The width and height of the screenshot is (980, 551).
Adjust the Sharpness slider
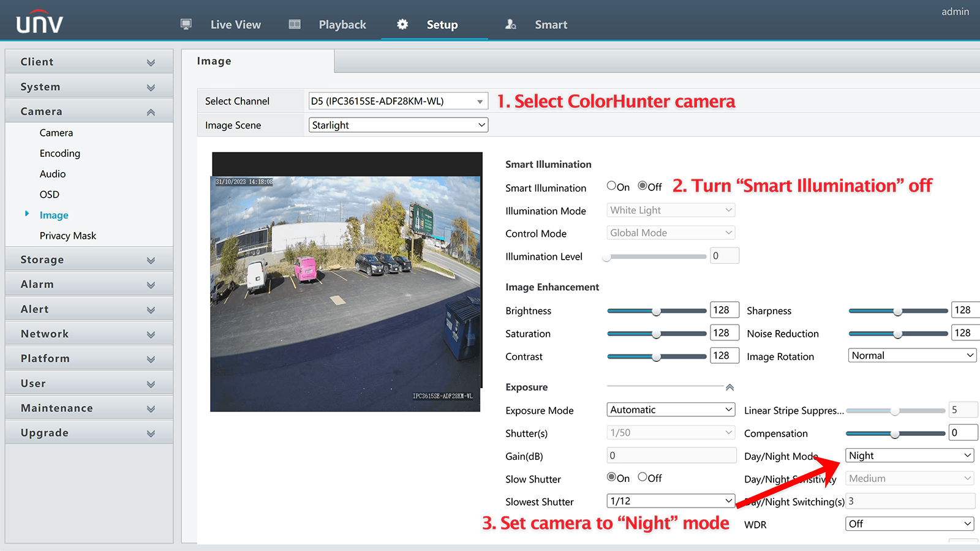pyautogui.click(x=898, y=311)
